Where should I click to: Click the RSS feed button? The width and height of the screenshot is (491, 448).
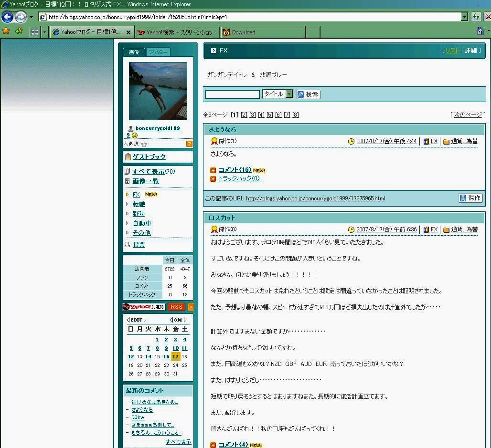[x=177, y=307]
